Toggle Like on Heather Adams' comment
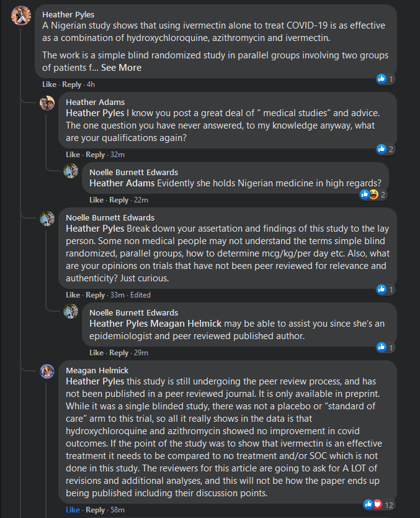Viewport: 420px width, 518px height. tap(73, 155)
